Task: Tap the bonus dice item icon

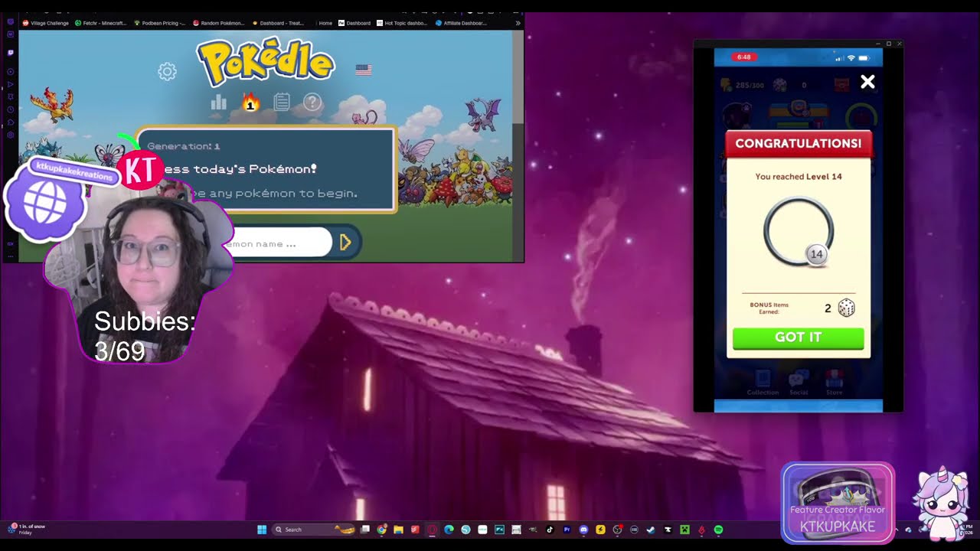Action: click(846, 308)
